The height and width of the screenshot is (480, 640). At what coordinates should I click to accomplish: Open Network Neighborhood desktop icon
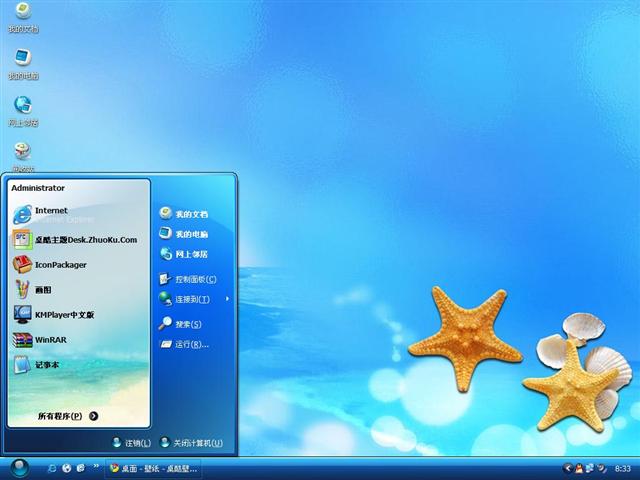point(23,111)
